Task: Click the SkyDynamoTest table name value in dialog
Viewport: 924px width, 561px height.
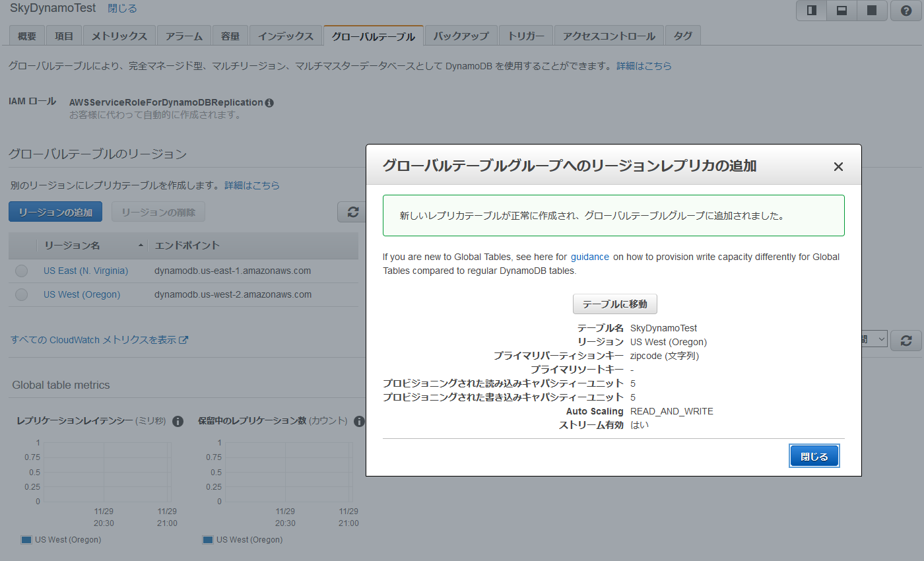Action: 664,328
